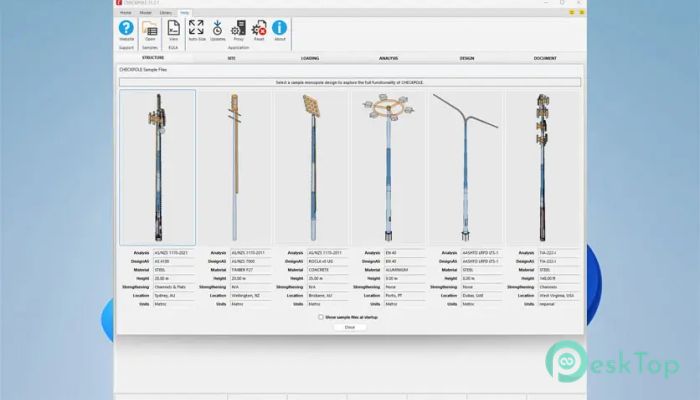Open the Website support icon
700x400 pixels.
pos(126,30)
